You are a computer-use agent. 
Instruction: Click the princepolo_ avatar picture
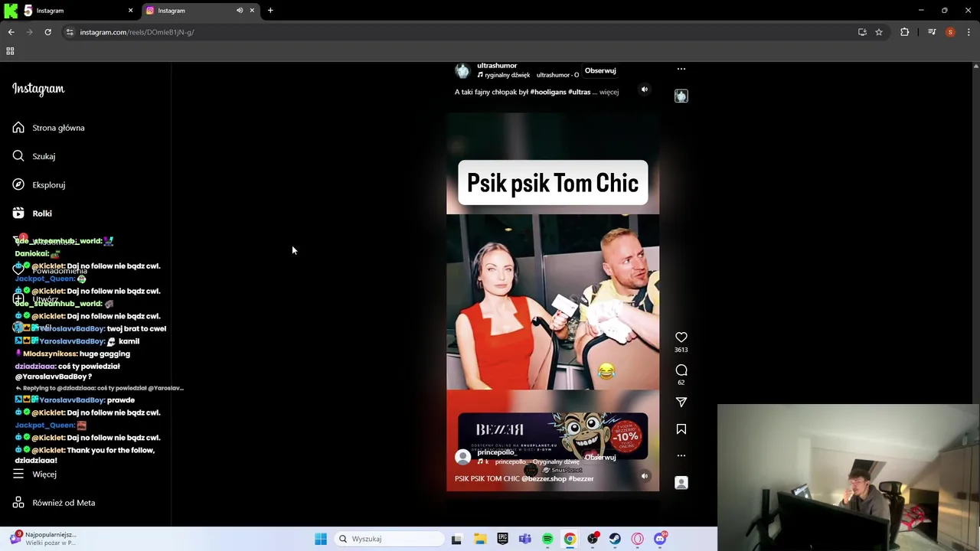(x=462, y=457)
